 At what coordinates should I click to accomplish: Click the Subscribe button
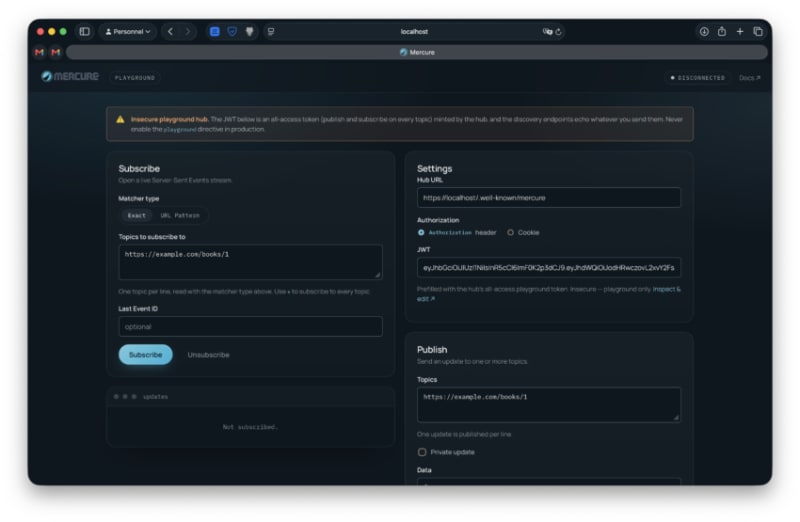coord(145,355)
